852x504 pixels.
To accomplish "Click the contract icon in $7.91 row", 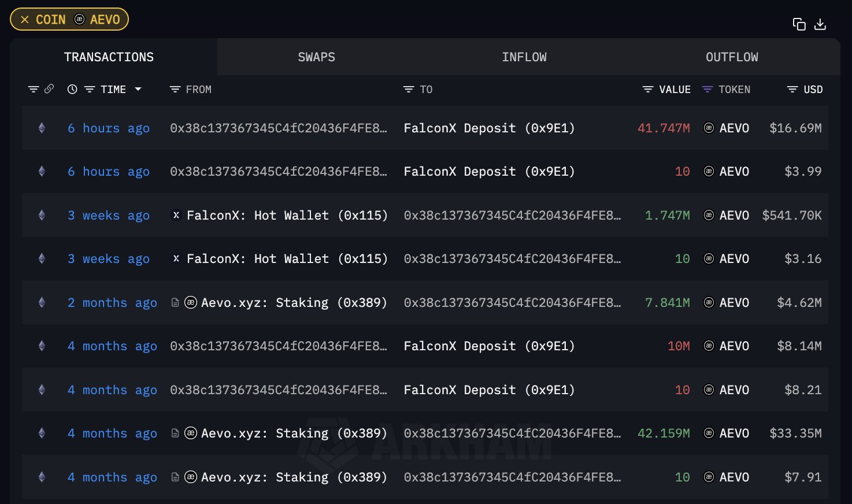I will tap(175, 477).
